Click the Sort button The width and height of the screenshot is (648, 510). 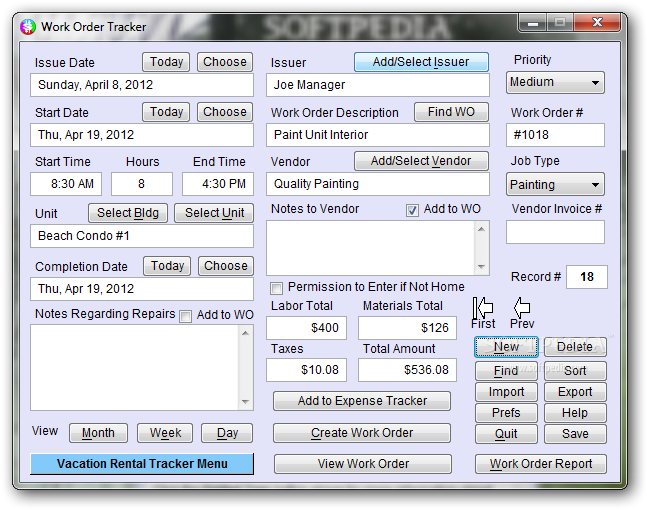(575, 371)
